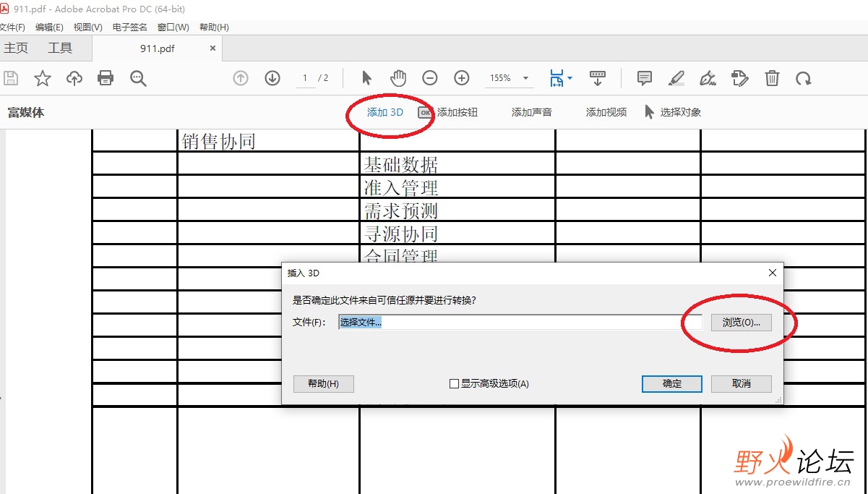Screen dimensions: 868x494
Task: Switch to the 工具 tab
Action: click(x=60, y=48)
